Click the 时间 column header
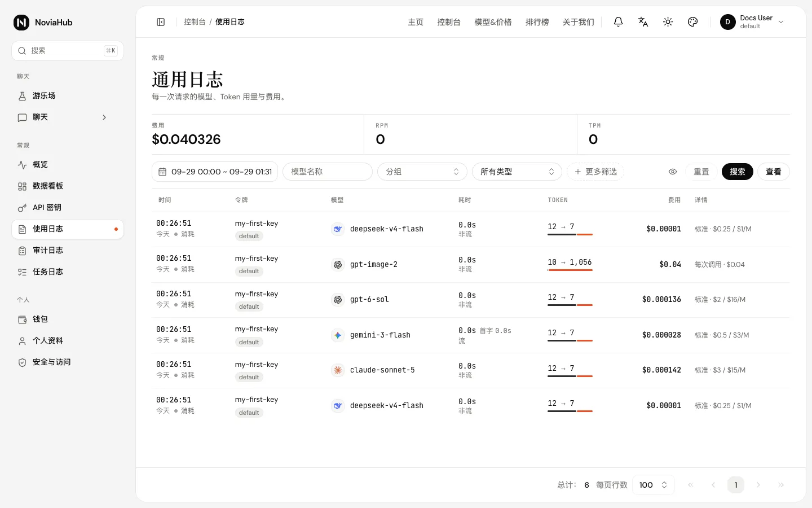Image resolution: width=812 pixels, height=508 pixels. pos(165,200)
